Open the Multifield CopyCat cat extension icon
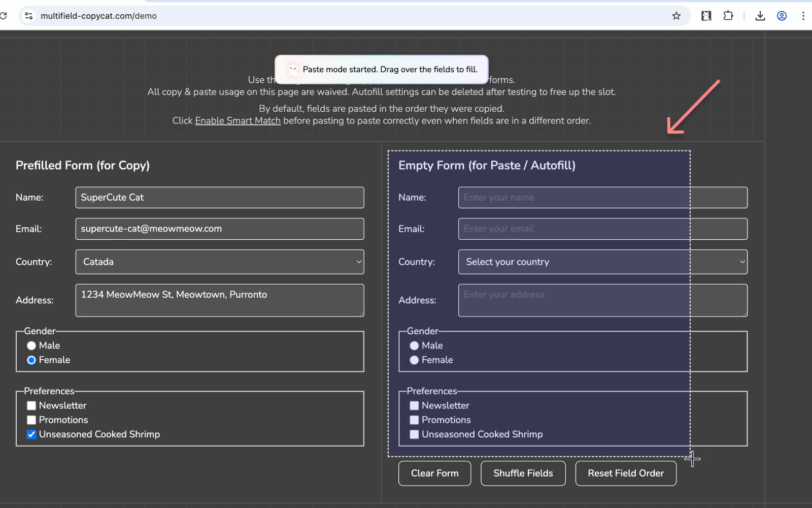This screenshot has height=508, width=812. [706, 16]
